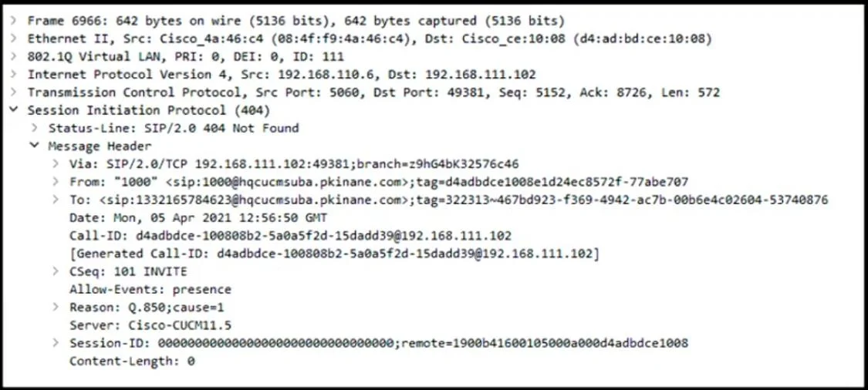Select the Date header line
868x390 pixels.
click(x=198, y=217)
